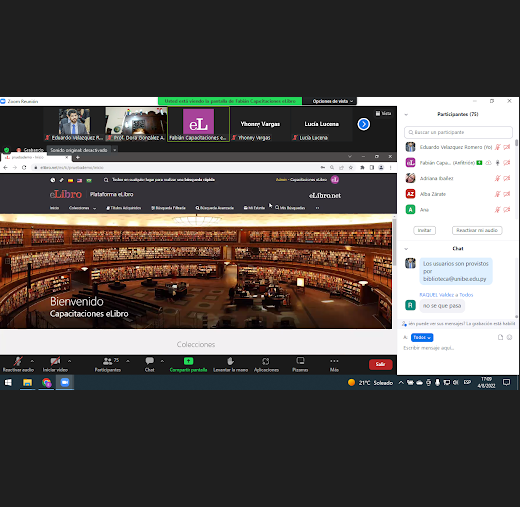The height and width of the screenshot is (507, 520).
Task: Open the Todos recipient dropdown in chat
Action: [422, 337]
